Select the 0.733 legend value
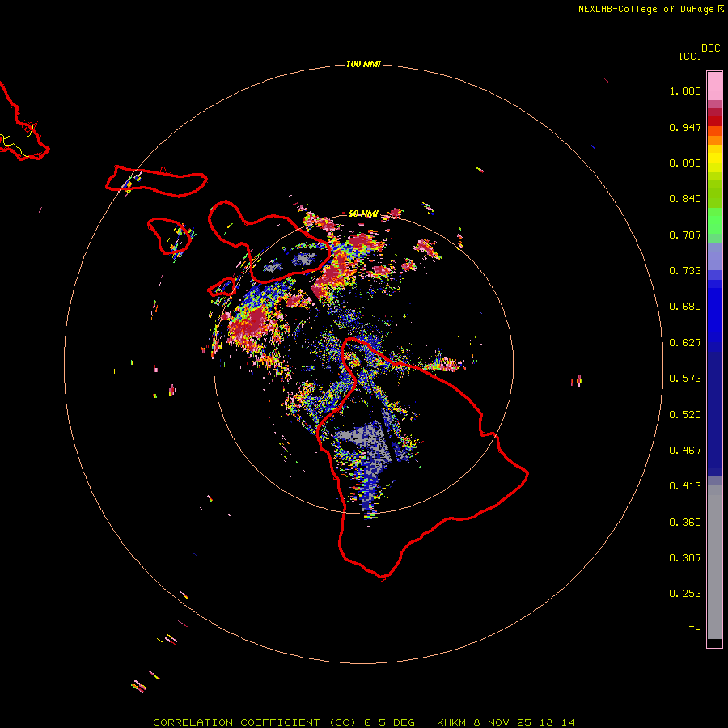Image resolution: width=728 pixels, height=728 pixels. [x=685, y=271]
